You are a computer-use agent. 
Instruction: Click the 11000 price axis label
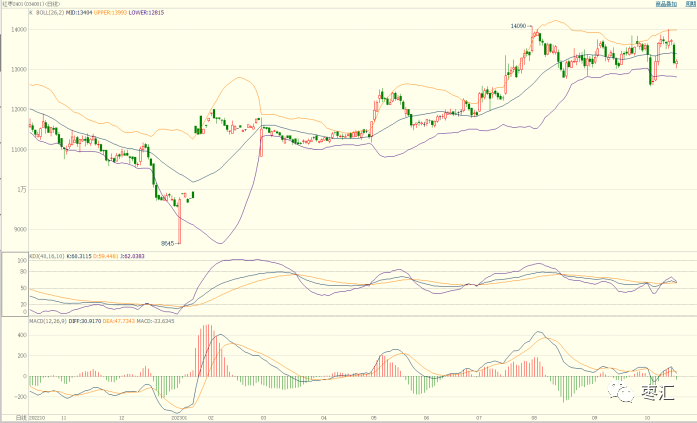pyautogui.click(x=19, y=150)
